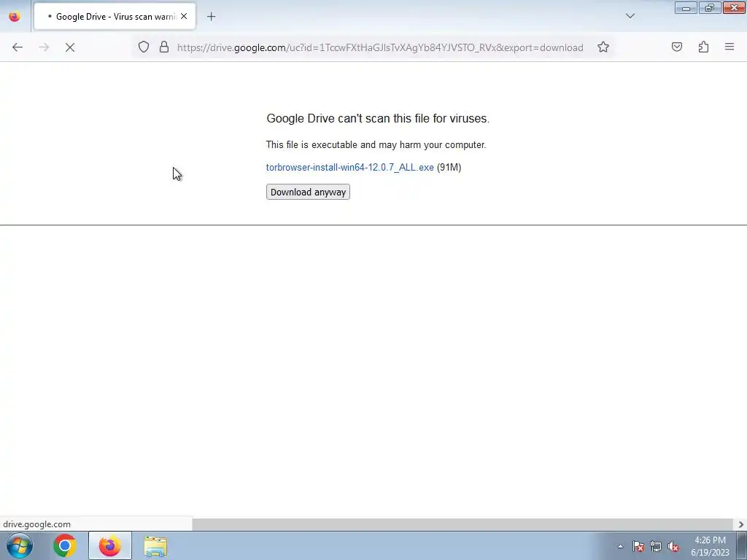Expand the list all tabs chevron
Viewport: 747px width, 560px height.
630,16
